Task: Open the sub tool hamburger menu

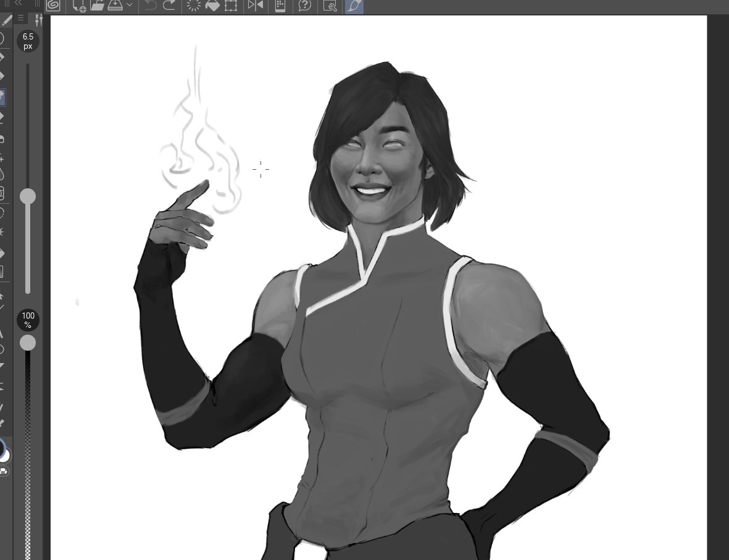Action: click(20, 19)
